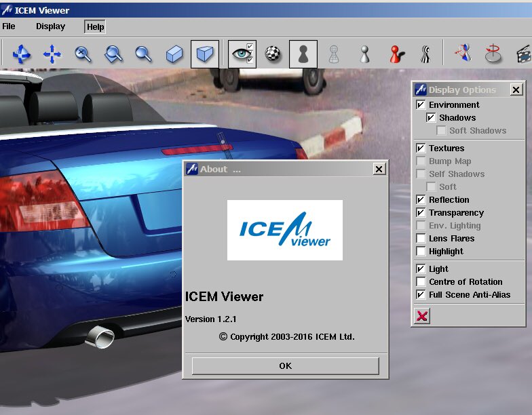This screenshot has width=532, height=415.
Task: Click the ICEM viewer logo image
Action: coord(285,231)
